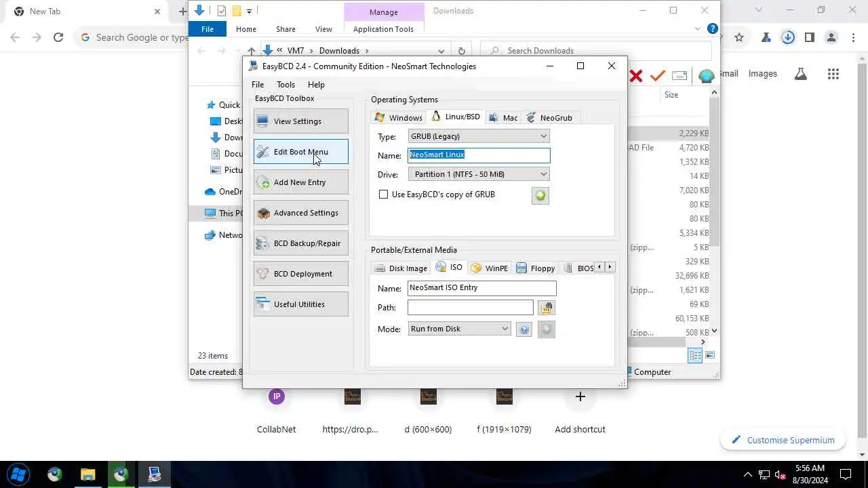
Task: Open Customize Quick Access Toolbar dropdown
Action: 250,11
